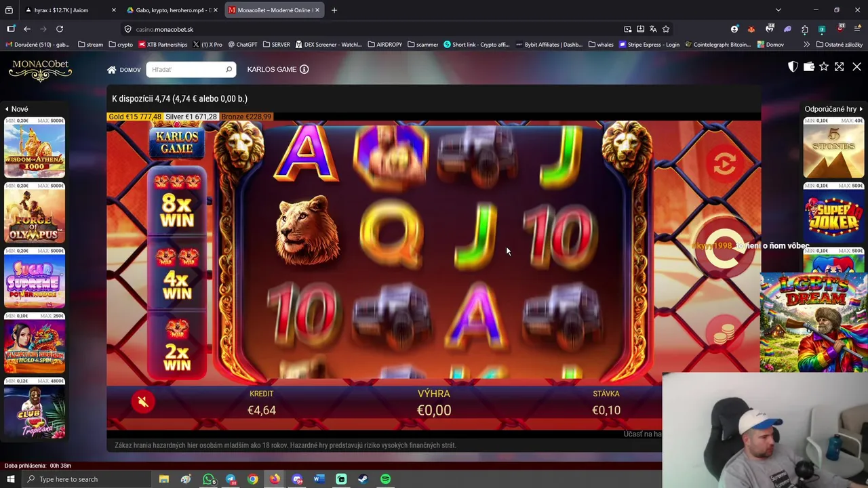The width and height of the screenshot is (868, 488).
Task: Open Sugar Supreme Powernudge game
Action: coord(35,278)
